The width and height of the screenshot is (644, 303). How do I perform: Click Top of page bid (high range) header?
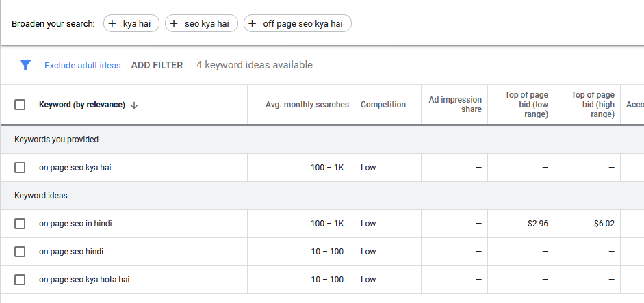(593, 105)
